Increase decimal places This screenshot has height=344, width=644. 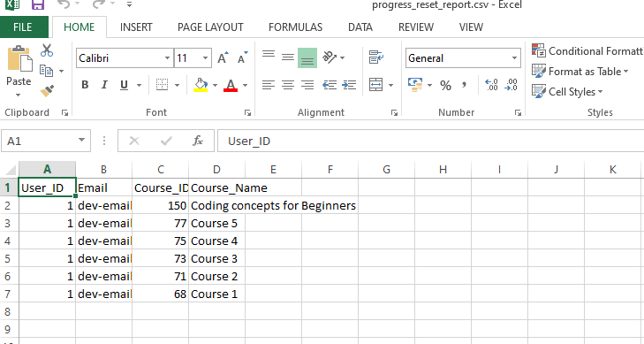491,85
